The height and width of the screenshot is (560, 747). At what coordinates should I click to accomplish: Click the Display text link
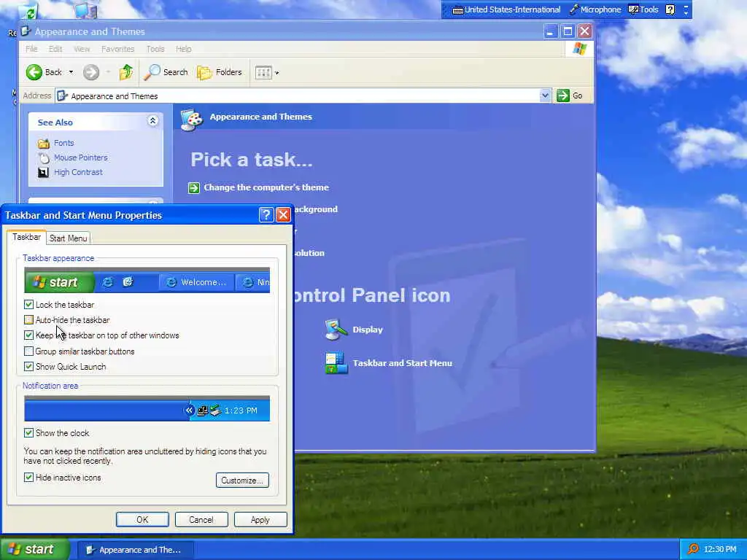click(368, 330)
